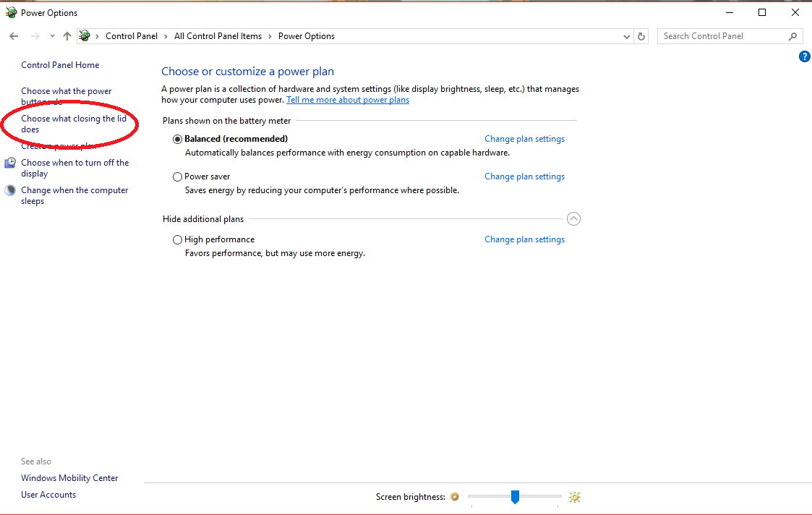The height and width of the screenshot is (515, 812).
Task: Open User Accounts link
Action: pyautogui.click(x=48, y=495)
